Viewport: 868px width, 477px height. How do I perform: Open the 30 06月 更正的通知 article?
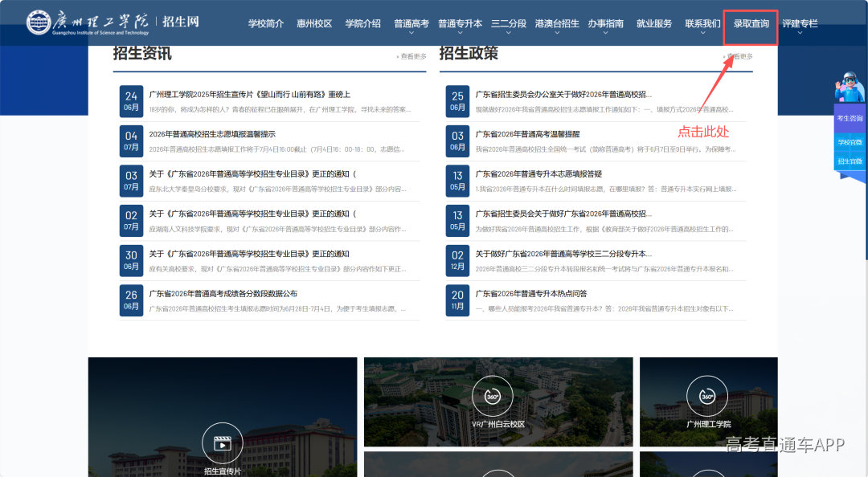[249, 254]
